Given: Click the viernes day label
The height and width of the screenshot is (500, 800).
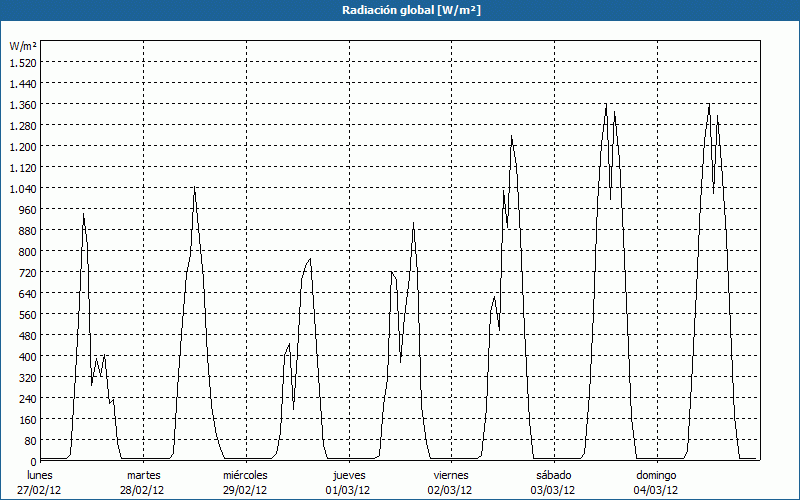Looking at the screenshot, I should [x=451, y=475].
